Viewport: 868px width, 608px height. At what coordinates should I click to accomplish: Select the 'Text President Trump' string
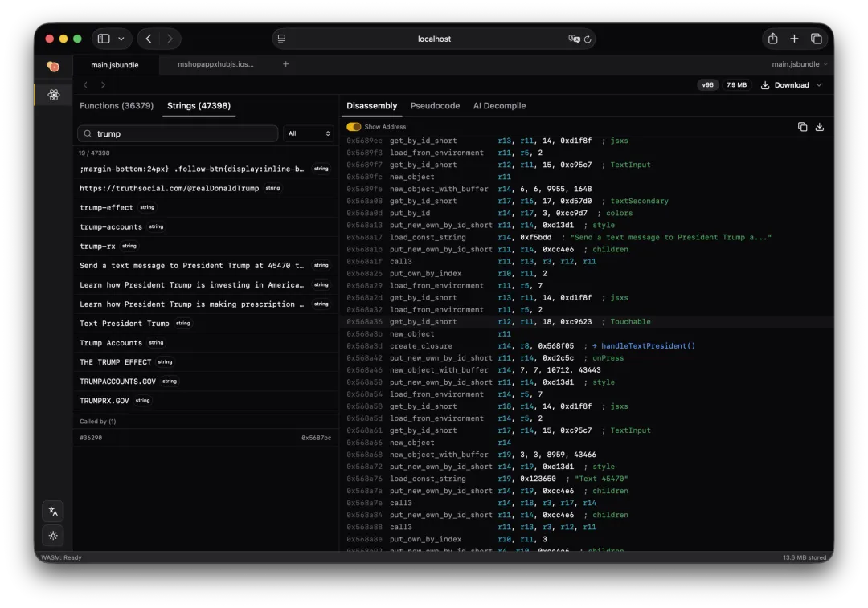click(x=206, y=324)
